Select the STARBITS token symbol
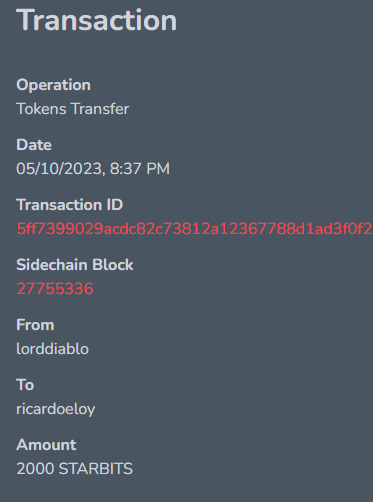This screenshot has height=502, width=373. 96,469
